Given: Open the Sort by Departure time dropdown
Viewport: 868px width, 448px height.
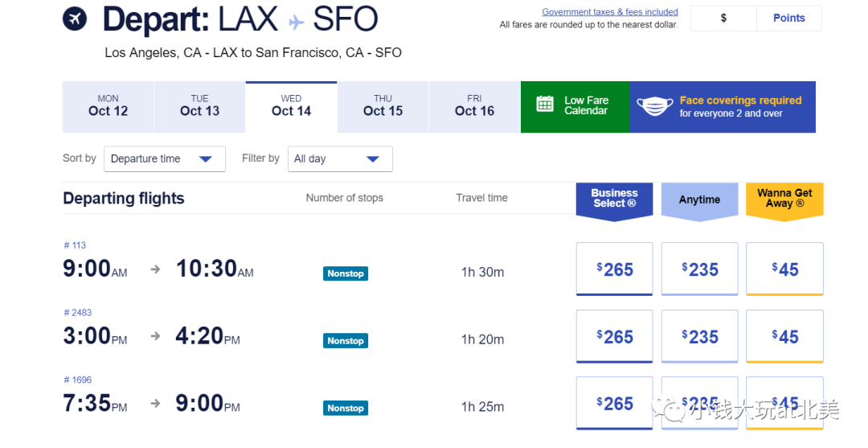Looking at the screenshot, I should (165, 159).
